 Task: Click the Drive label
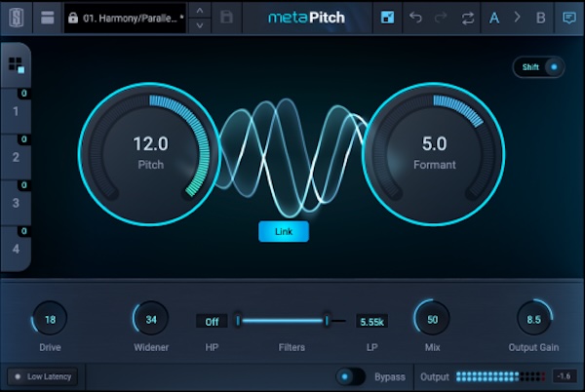[x=50, y=347]
